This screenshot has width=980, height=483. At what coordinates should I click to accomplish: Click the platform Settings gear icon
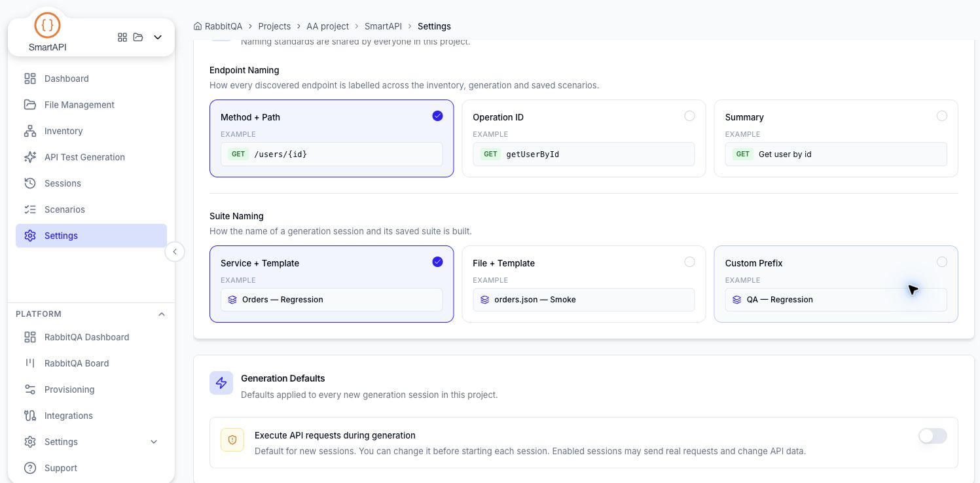[x=30, y=442]
